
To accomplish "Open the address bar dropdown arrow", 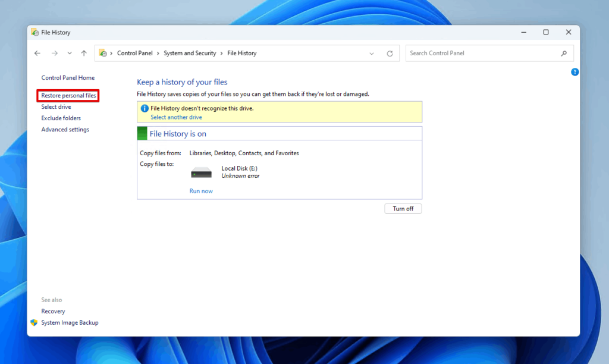I will pos(372,53).
